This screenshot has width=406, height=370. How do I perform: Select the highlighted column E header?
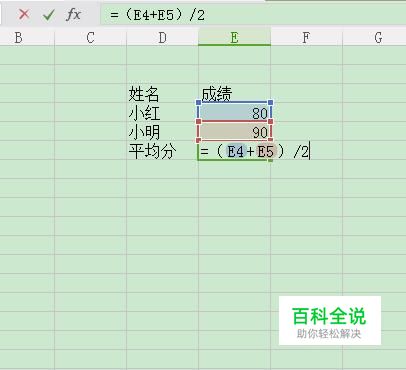[234, 38]
